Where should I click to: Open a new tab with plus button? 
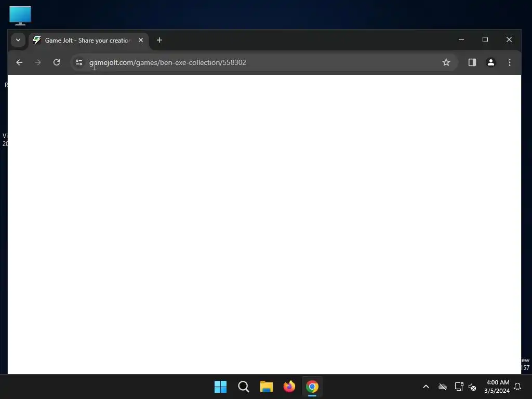[x=159, y=40]
